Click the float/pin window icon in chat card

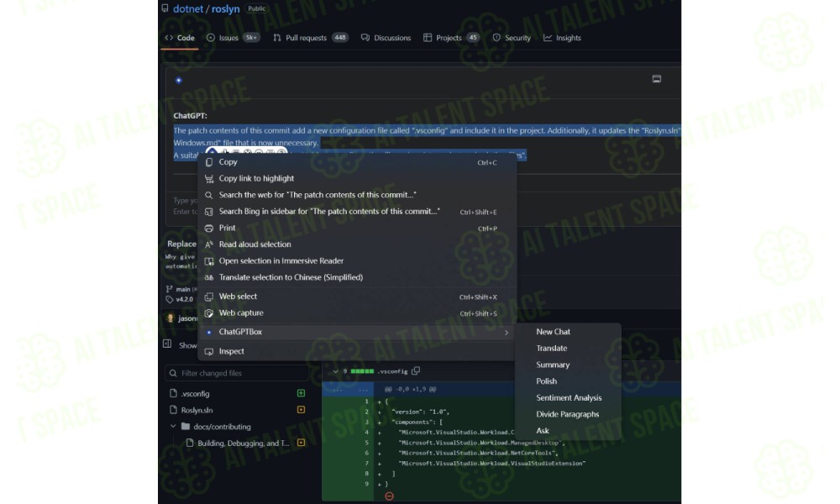(x=656, y=79)
